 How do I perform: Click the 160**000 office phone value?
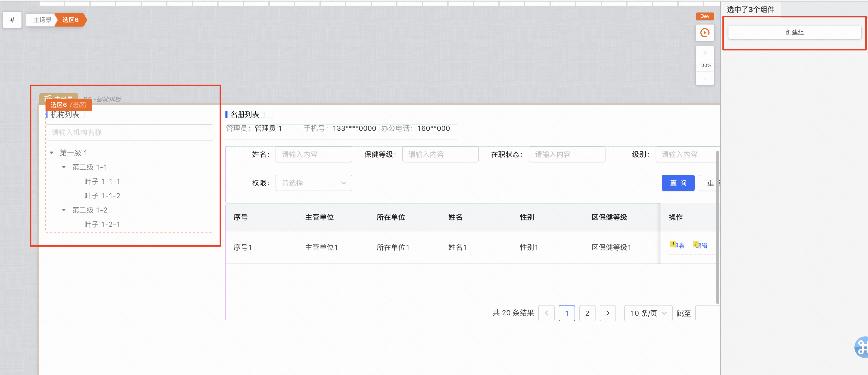tap(433, 128)
